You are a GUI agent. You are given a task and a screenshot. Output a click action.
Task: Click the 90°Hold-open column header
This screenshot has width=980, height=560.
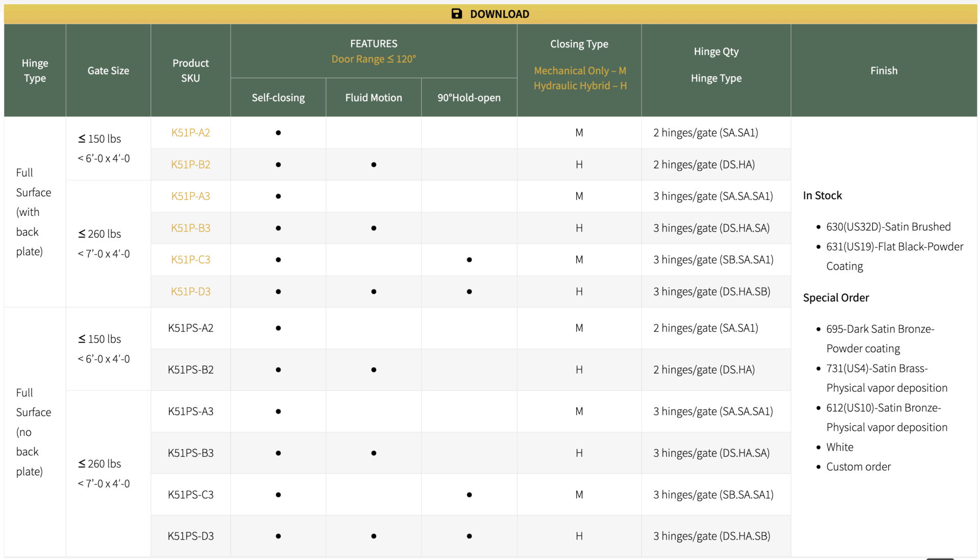(x=469, y=98)
